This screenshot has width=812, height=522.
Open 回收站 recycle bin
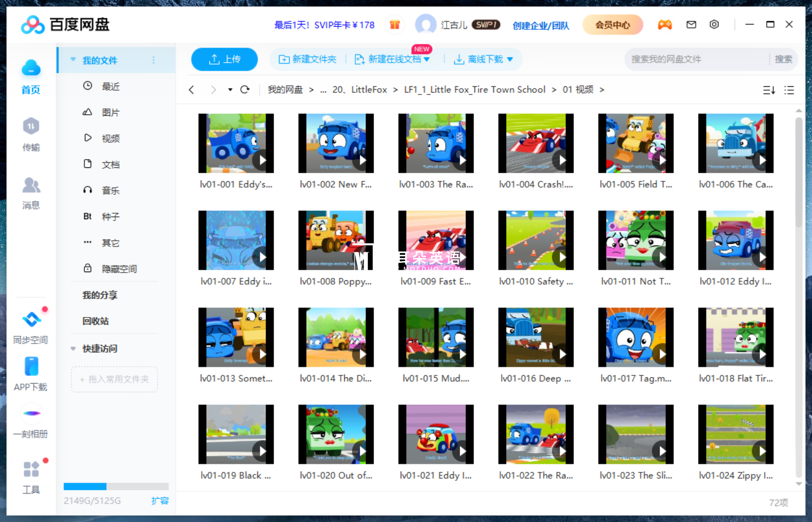click(96, 321)
